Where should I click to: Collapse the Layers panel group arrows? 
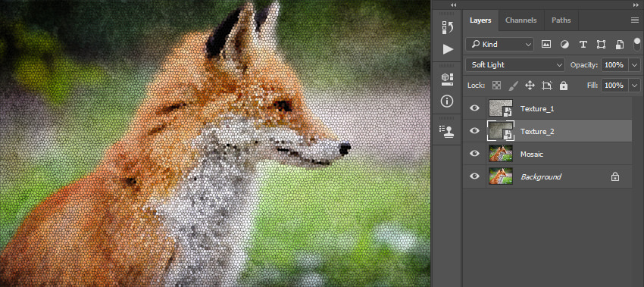tap(636, 5)
